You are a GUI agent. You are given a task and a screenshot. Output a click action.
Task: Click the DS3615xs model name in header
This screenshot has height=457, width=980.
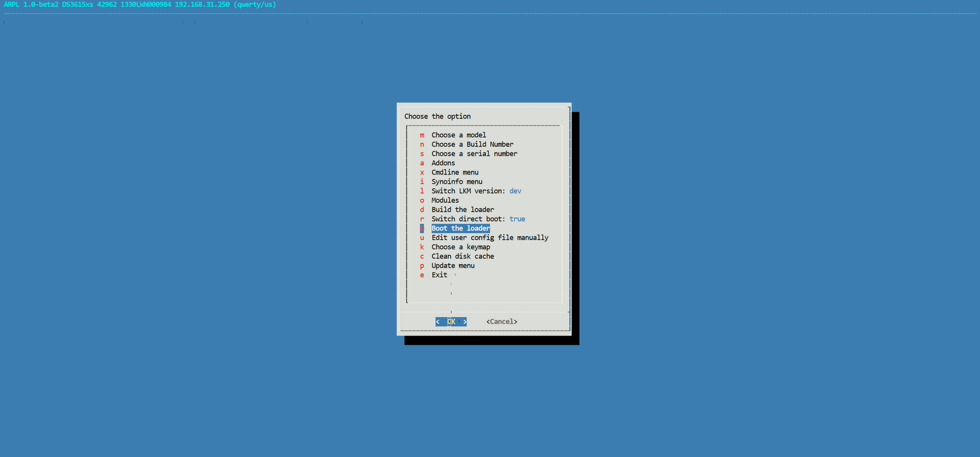click(x=78, y=5)
